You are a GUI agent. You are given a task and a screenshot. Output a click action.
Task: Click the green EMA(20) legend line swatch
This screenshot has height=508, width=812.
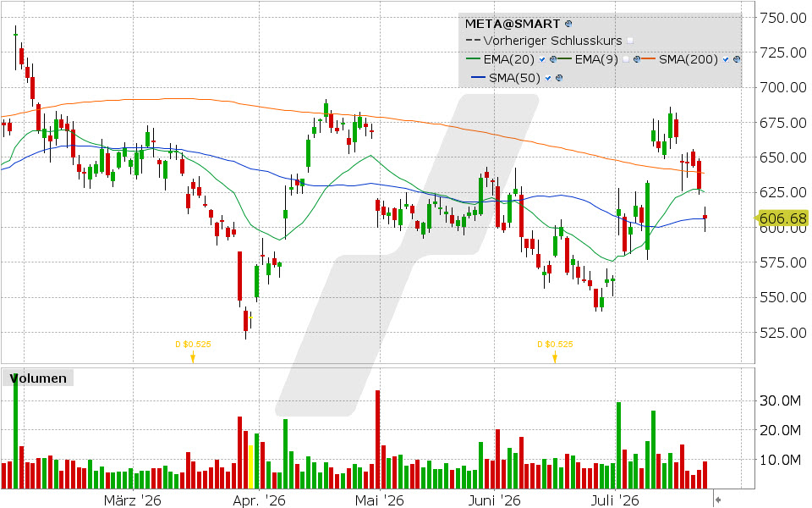pyautogui.click(x=474, y=59)
